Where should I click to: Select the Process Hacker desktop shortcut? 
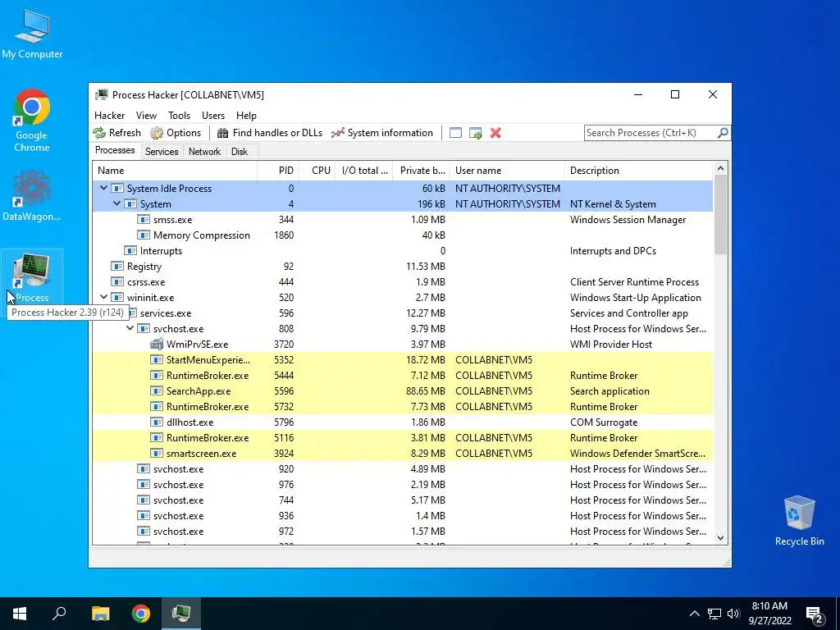click(x=32, y=278)
